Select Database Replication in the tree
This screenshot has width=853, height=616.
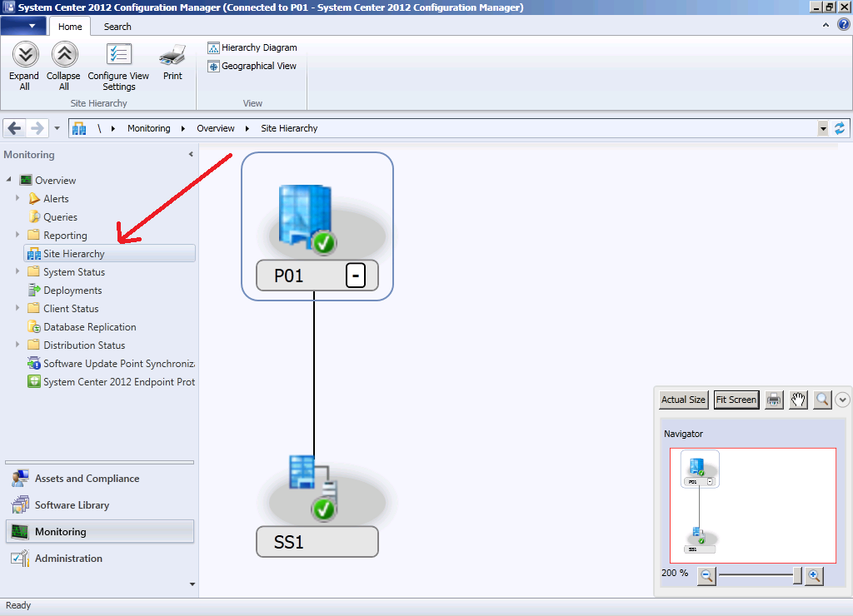pyautogui.click(x=90, y=327)
